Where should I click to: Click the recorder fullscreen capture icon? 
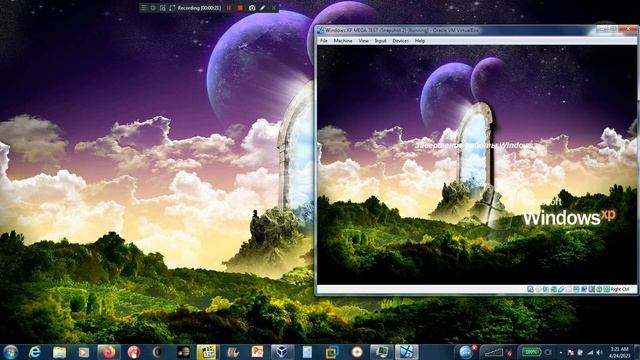(172, 8)
